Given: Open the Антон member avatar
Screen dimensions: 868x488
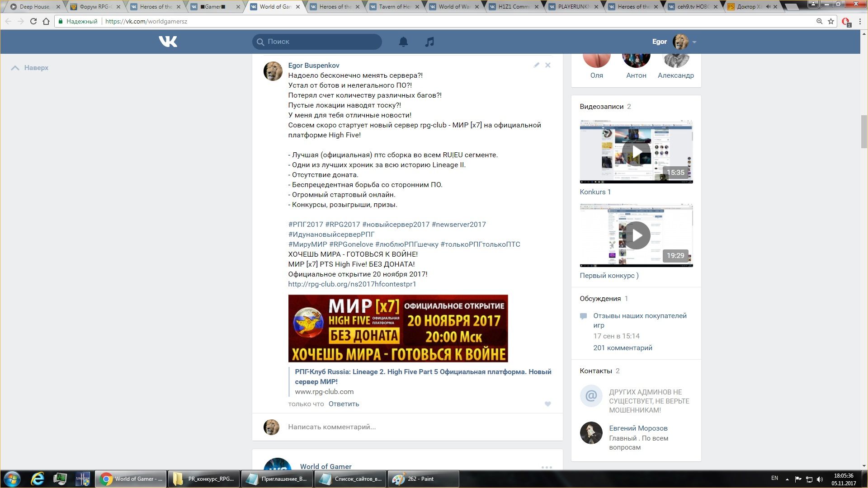Looking at the screenshot, I should [x=636, y=60].
